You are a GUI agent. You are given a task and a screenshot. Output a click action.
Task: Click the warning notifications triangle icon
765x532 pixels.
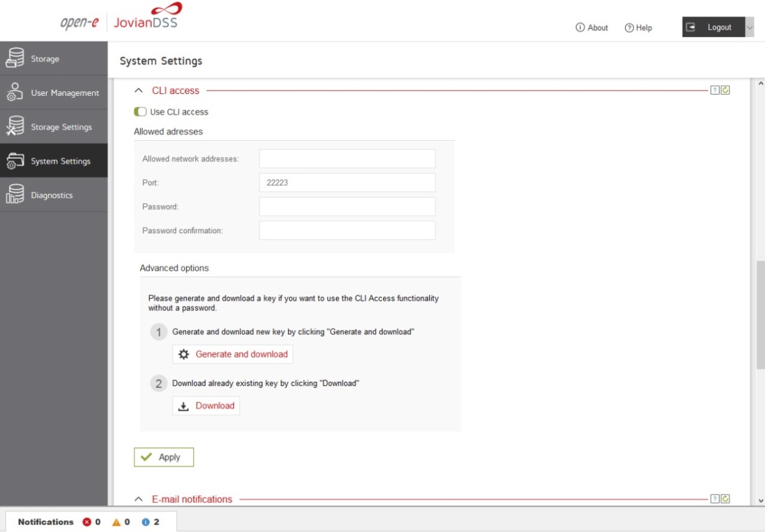(x=116, y=522)
